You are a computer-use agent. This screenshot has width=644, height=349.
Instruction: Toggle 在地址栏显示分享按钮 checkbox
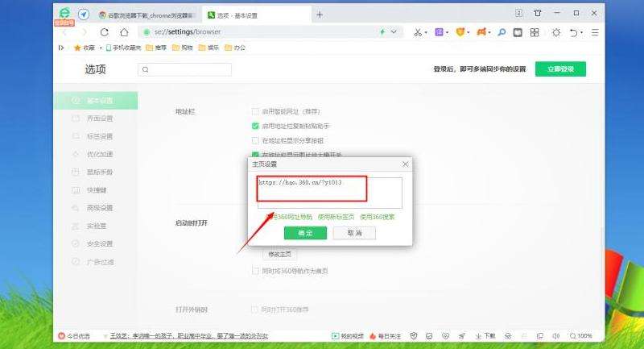pos(255,140)
